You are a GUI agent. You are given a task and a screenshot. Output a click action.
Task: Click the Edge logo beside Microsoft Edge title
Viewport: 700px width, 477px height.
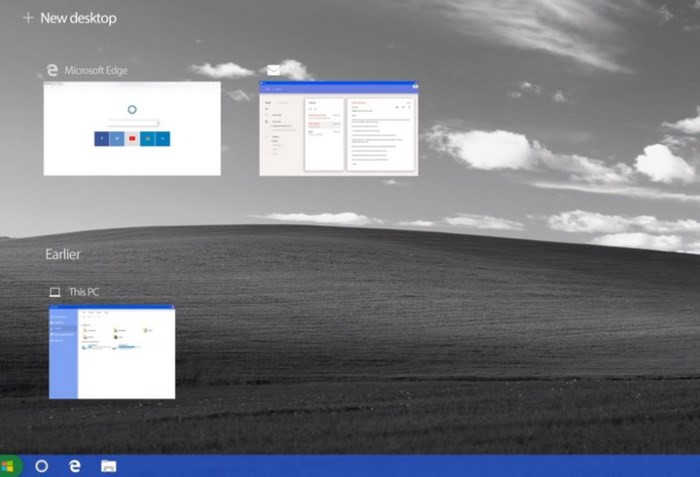[52, 70]
